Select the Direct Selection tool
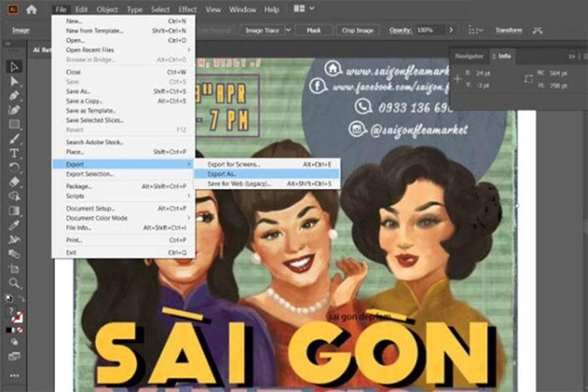The image size is (588, 392). pyautogui.click(x=14, y=81)
